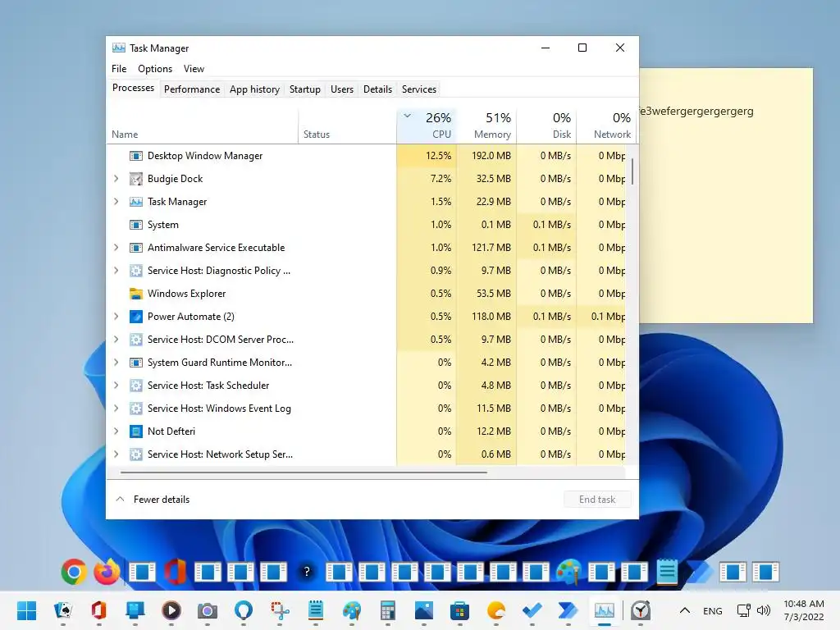The height and width of the screenshot is (630, 840).
Task: Go to the Startup tab
Action: 305,89
